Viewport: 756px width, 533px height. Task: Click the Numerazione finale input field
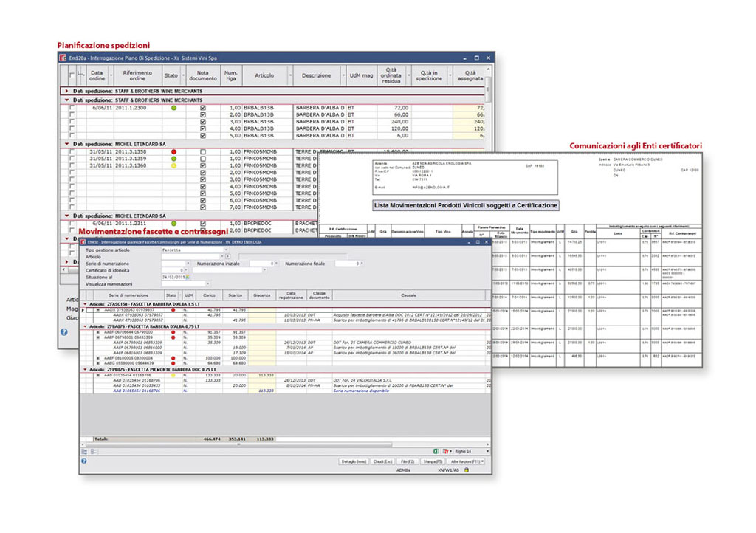click(x=347, y=264)
